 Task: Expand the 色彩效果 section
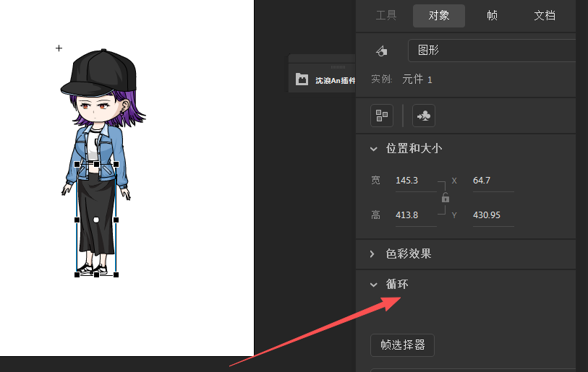(374, 254)
